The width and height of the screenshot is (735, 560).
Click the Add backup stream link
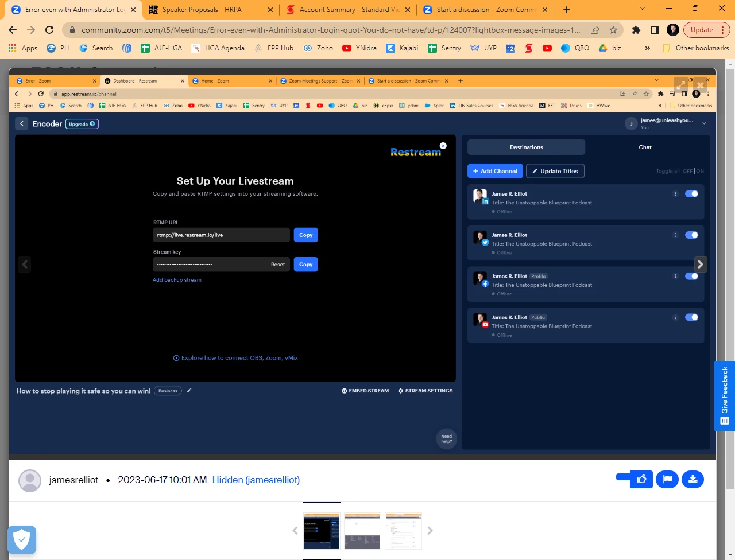177,280
